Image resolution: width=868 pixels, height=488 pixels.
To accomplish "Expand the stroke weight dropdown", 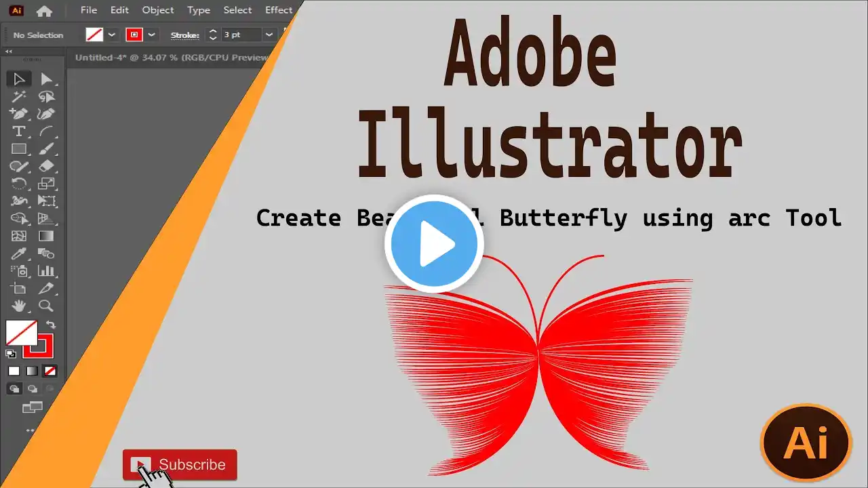I will pos(269,35).
